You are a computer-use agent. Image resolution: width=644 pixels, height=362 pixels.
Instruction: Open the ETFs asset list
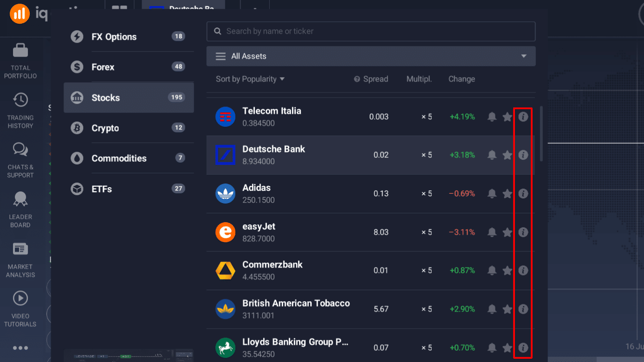129,189
